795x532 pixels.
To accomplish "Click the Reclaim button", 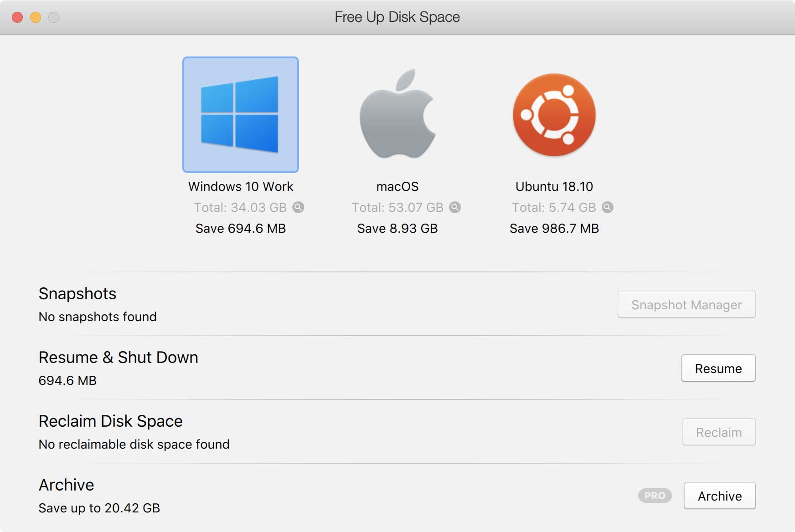I will 718,432.
